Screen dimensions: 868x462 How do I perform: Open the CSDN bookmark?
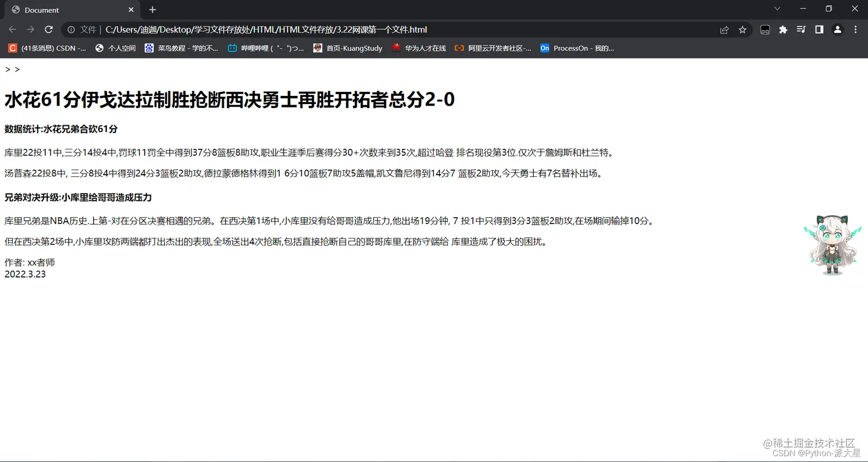pos(47,48)
